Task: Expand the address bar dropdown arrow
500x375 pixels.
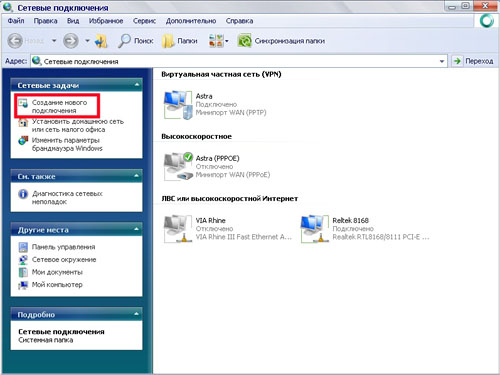Action: [x=442, y=61]
